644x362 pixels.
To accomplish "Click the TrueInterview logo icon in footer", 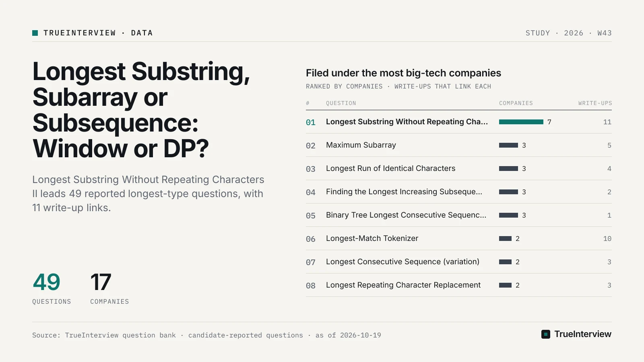I will click(x=546, y=334).
